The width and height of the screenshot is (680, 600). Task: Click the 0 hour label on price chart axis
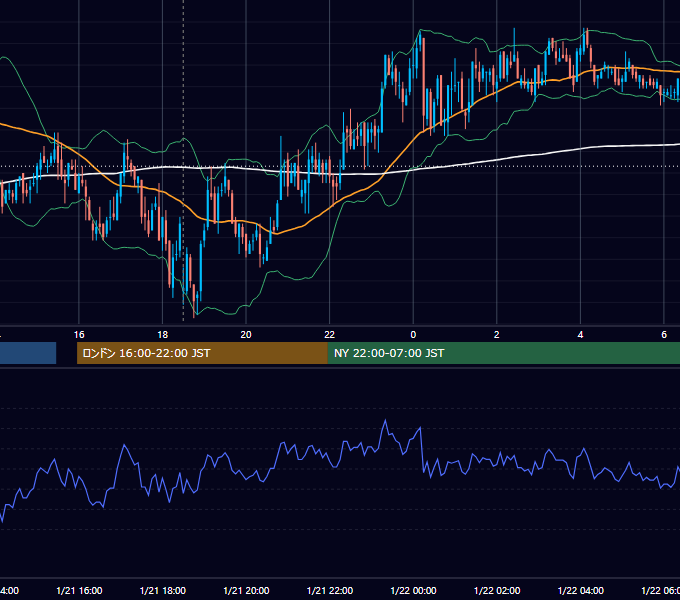413,335
